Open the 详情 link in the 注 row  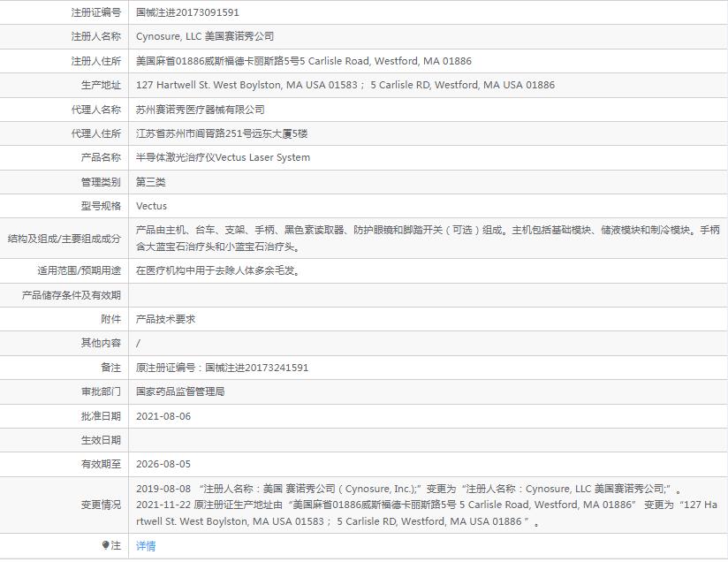tap(146, 546)
